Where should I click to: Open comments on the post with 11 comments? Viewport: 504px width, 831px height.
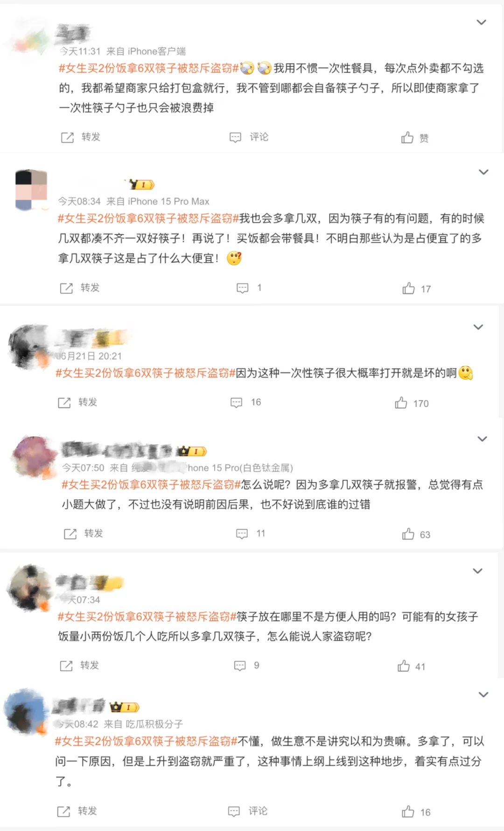242,534
